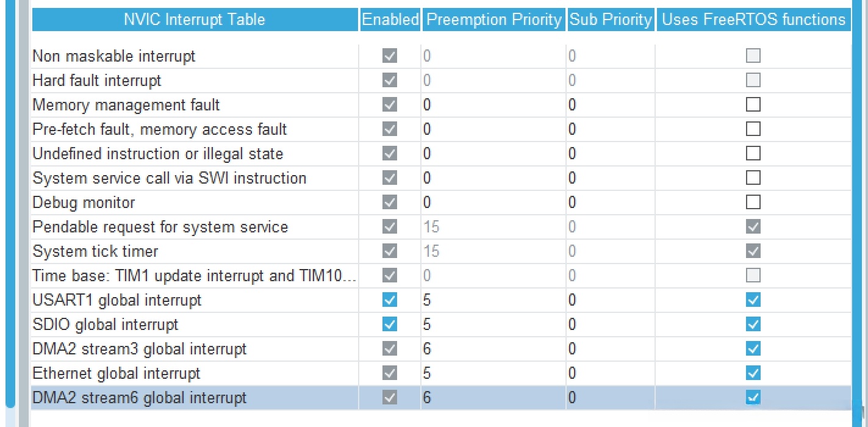Check FreeRTOS functions for Memory management fault

(x=753, y=105)
